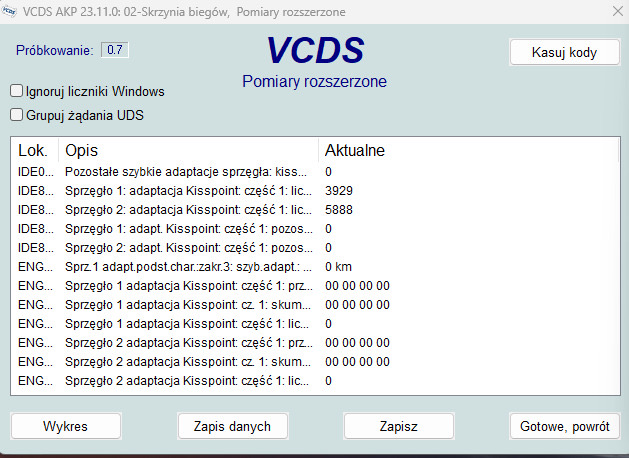Select Sprzęgło 1 adaptacja Kisspoint row valued 3929

point(315,190)
